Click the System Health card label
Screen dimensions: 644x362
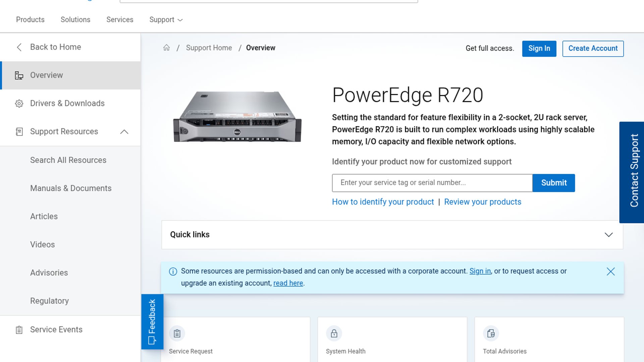345,351
